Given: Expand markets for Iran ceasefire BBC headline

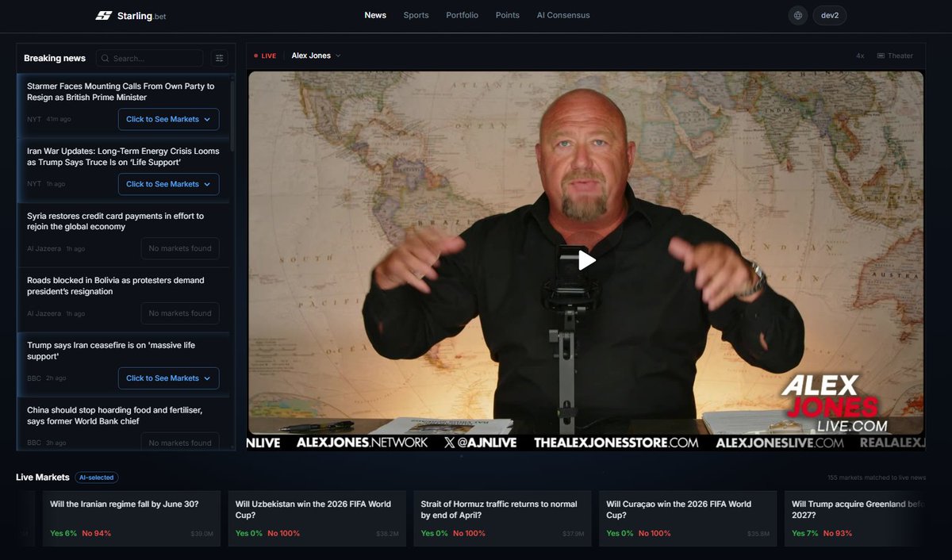Looking at the screenshot, I should pos(168,378).
